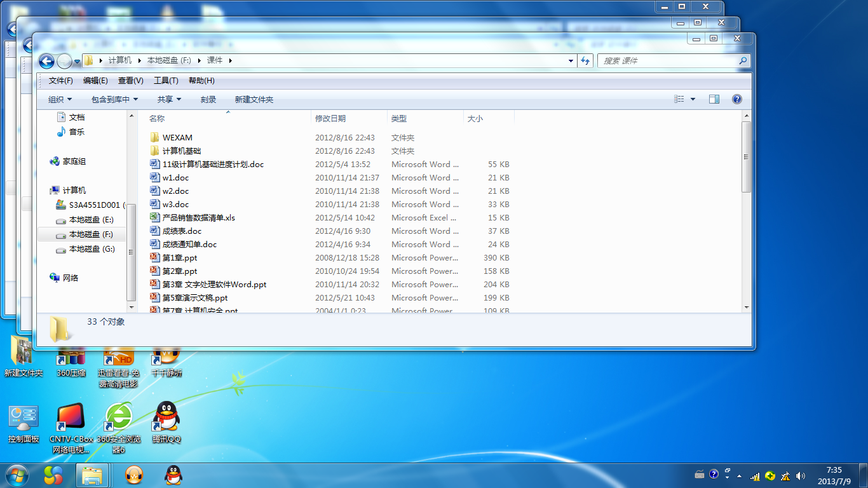Open the recent locations history arrow
The width and height of the screenshot is (868, 488).
pos(77,61)
